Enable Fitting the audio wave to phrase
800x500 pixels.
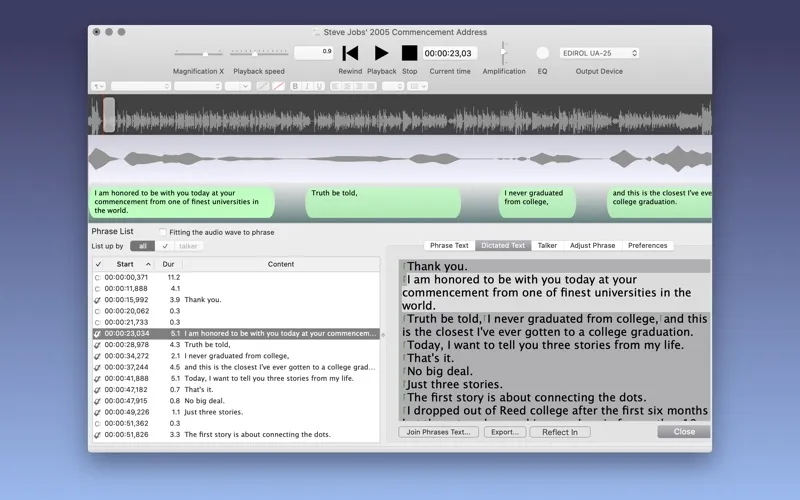[x=162, y=232]
